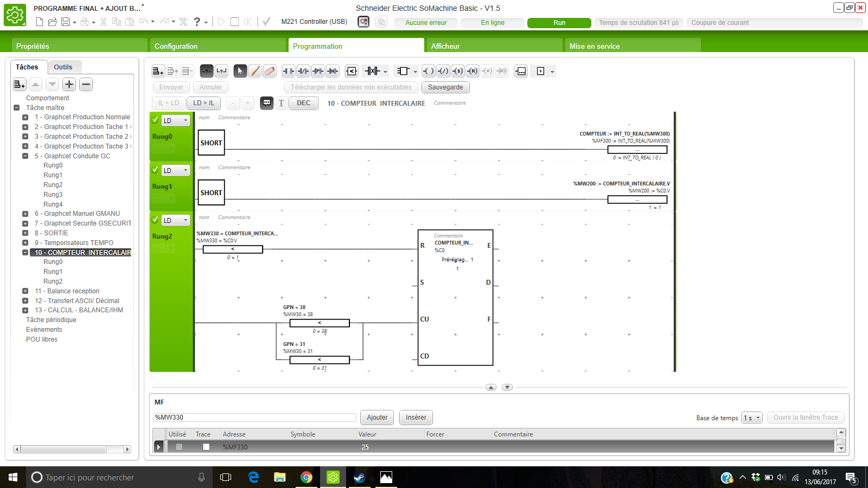Screen dimensions: 868x488
Task: Insert a Set coil element
Action: [458, 71]
